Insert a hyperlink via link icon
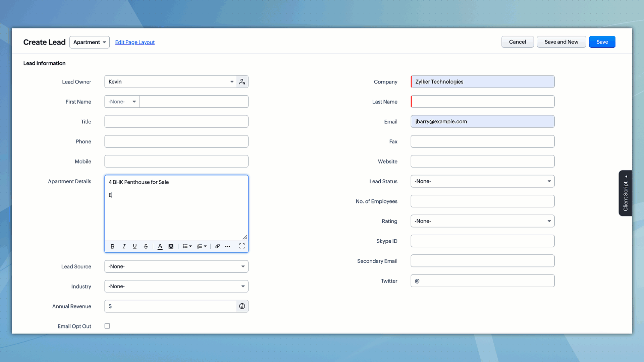The width and height of the screenshot is (644, 362). [x=217, y=246]
